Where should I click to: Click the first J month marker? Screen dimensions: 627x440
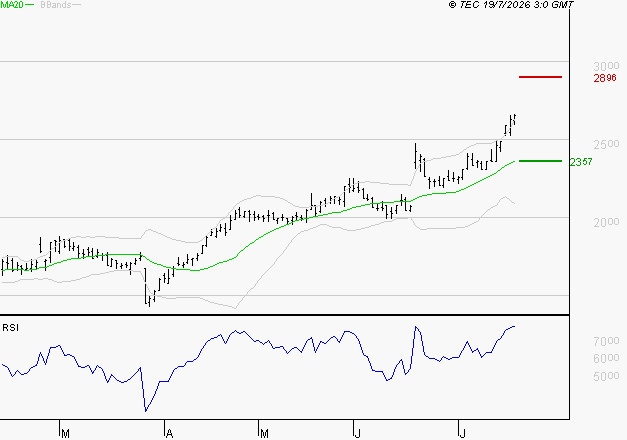coord(358,434)
